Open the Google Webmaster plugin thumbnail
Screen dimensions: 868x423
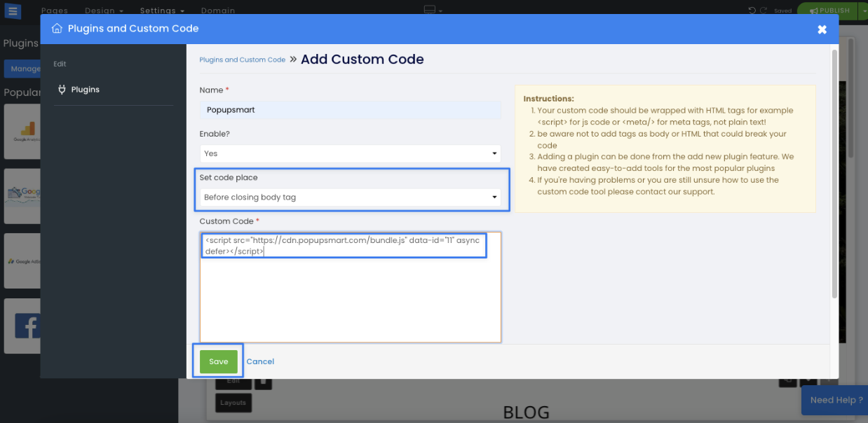click(22, 196)
